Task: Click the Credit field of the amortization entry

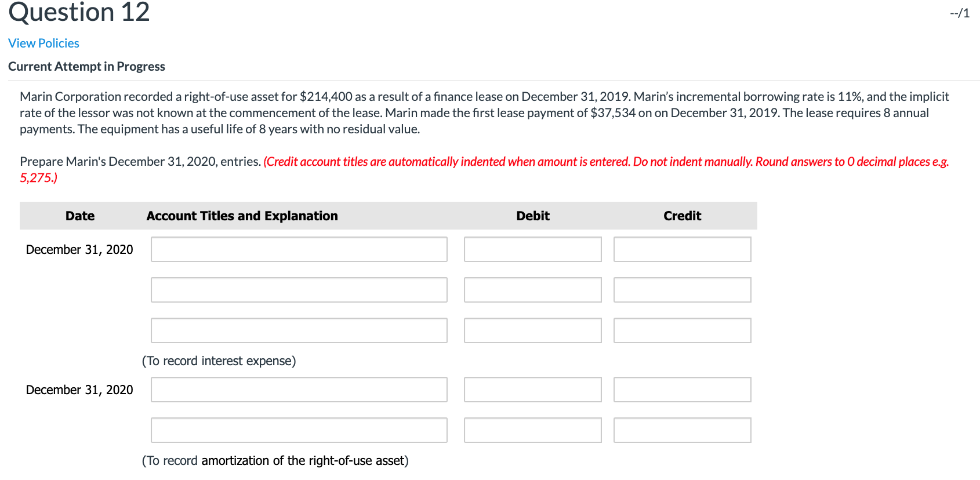Action: click(x=681, y=389)
